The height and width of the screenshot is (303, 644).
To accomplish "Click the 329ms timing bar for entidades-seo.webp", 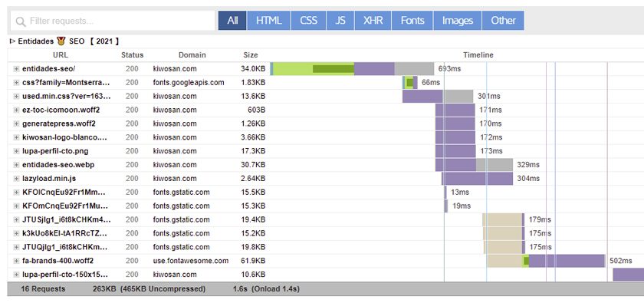I will pyautogui.click(x=474, y=165).
